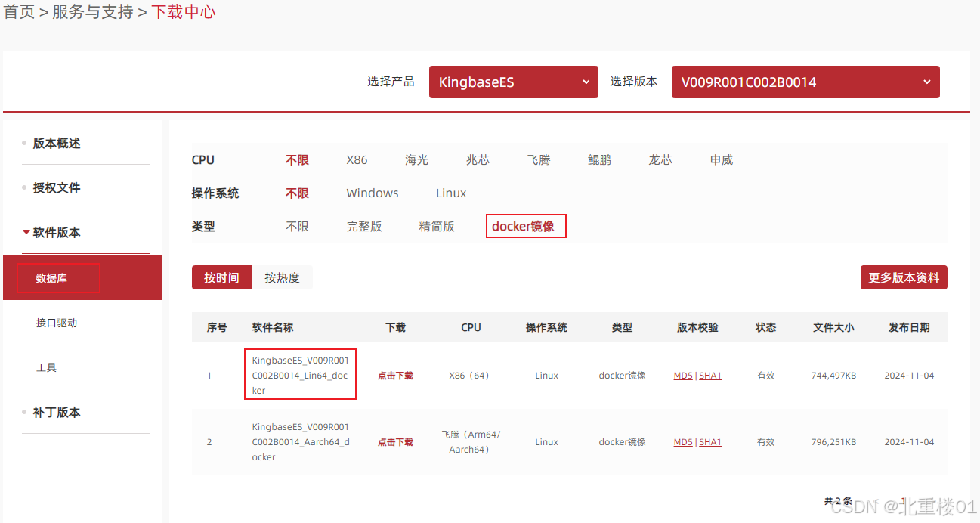Open MD5 checksum for Lin64_docker row

coord(683,376)
